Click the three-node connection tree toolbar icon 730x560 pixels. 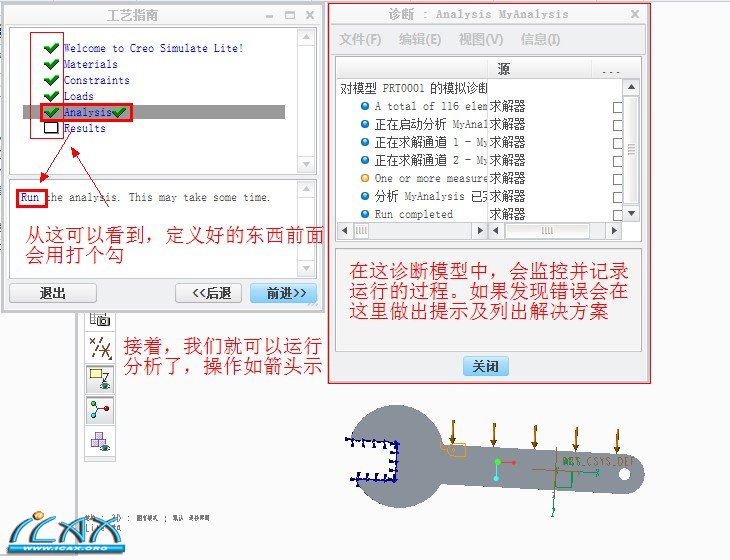(100, 410)
